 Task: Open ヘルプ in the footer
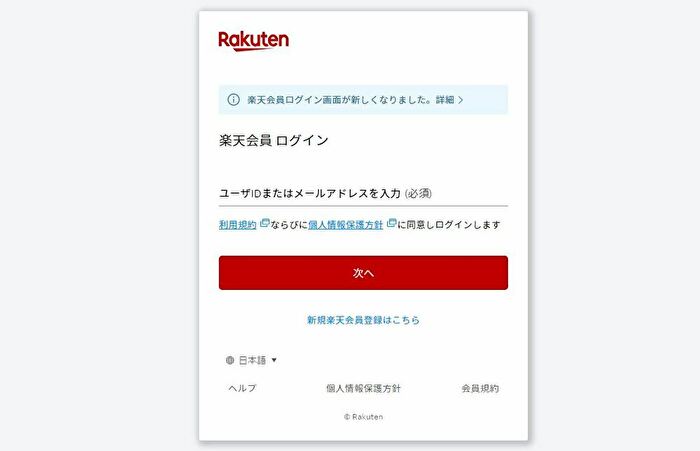point(242,388)
